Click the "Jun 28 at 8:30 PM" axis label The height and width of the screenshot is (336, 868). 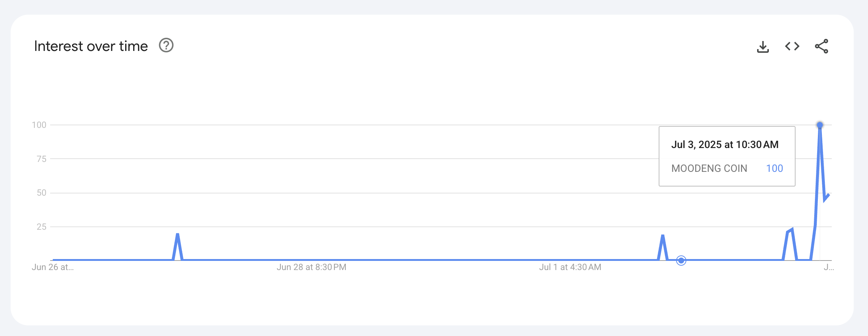tap(311, 267)
